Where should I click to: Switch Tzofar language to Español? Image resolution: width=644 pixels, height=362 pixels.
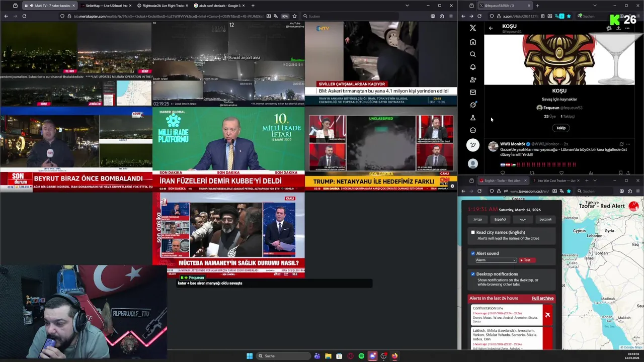click(x=500, y=219)
